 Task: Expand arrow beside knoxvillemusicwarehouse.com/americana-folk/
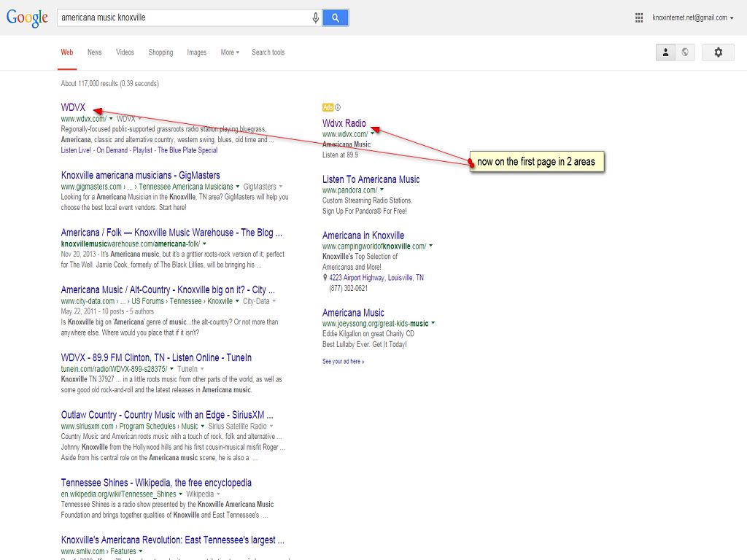pyautogui.click(x=205, y=244)
